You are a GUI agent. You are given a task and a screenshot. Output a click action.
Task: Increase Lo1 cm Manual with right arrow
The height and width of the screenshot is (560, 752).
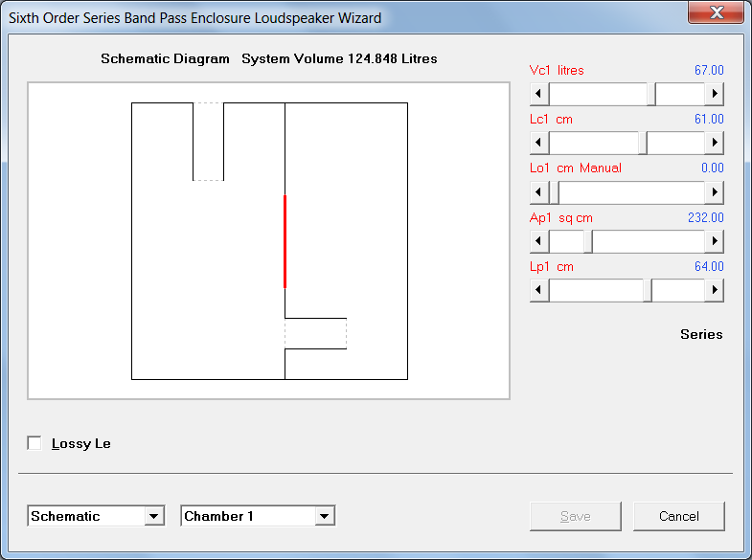click(x=714, y=192)
